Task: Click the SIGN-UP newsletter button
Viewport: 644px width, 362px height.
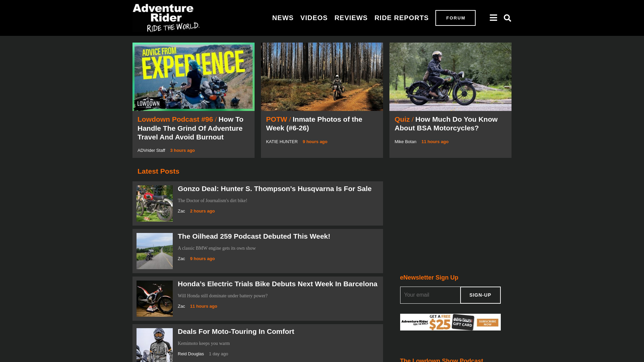Action: [480, 295]
